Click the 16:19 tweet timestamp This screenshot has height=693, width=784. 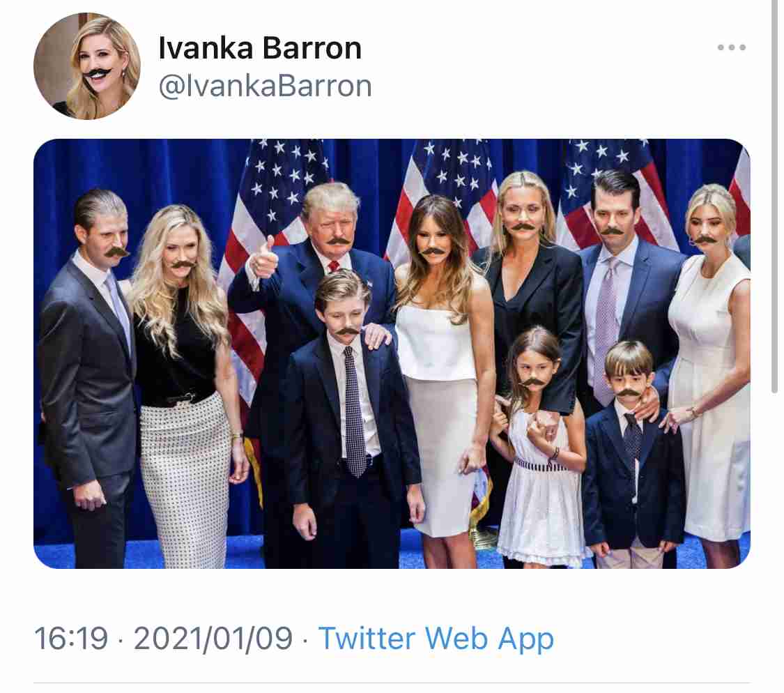71,639
